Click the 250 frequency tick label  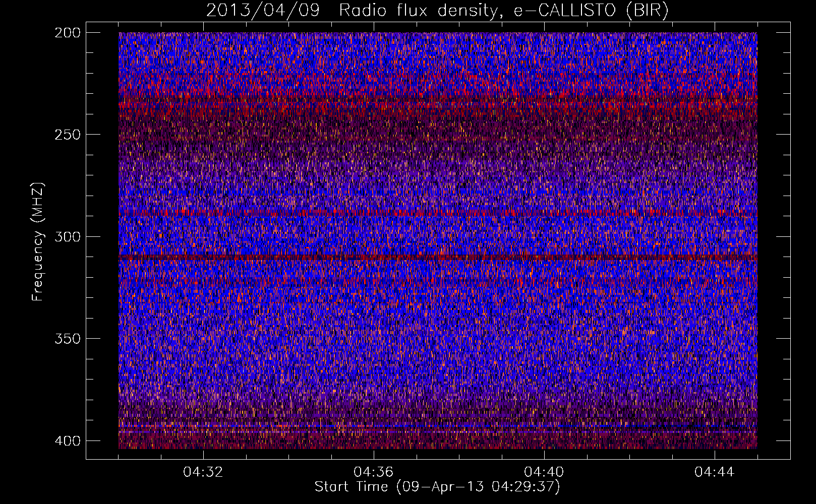tap(68, 135)
